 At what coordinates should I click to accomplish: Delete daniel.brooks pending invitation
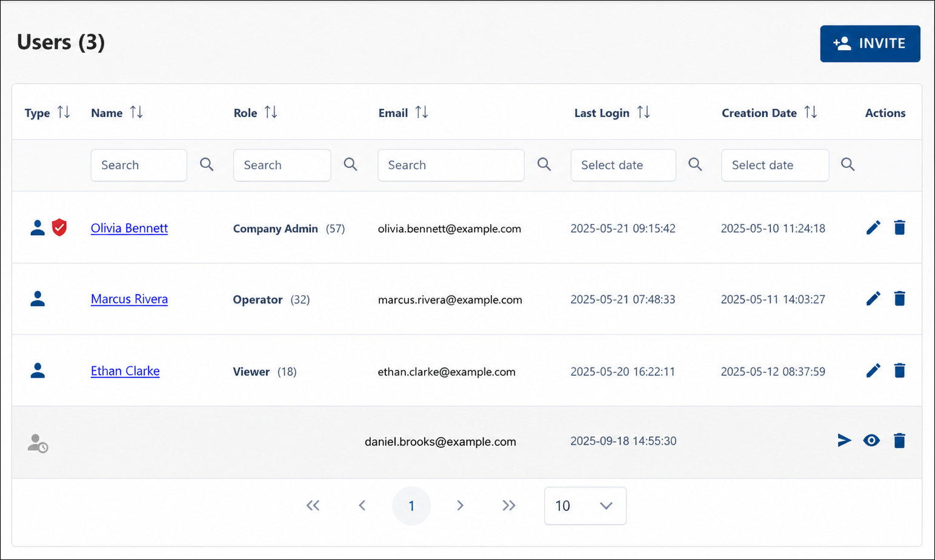pyautogui.click(x=900, y=441)
